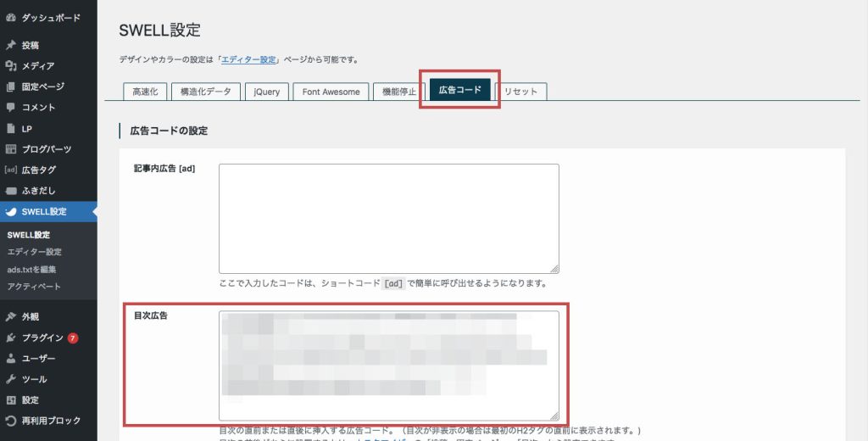Screen dimensions: 868x441
Task: Click the balloon icon beside ふきだし
Action: click(x=10, y=191)
